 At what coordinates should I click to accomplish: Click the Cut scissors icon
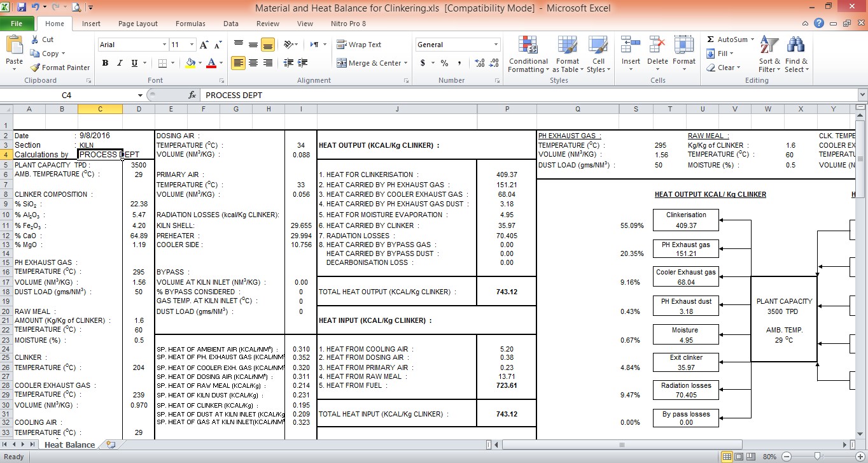[34, 39]
